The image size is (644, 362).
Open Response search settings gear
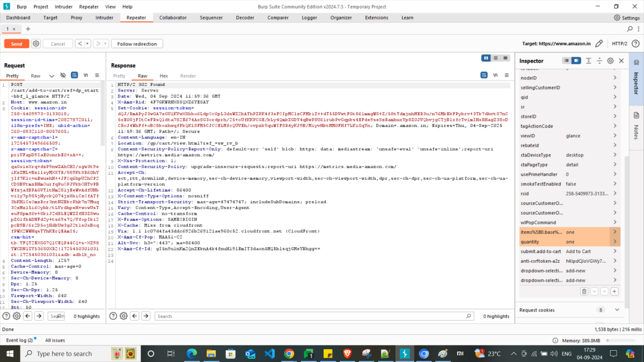click(x=123, y=316)
